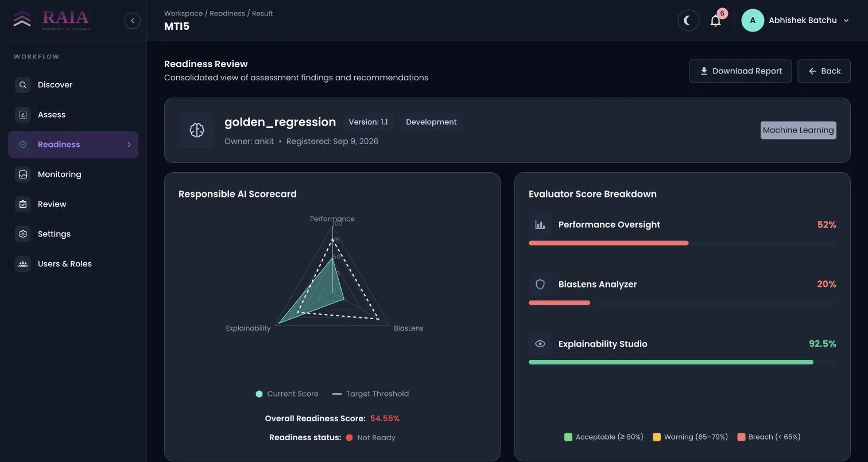This screenshot has height=462, width=868.
Task: Click the Assess chart icon in sidebar
Action: [23, 115]
